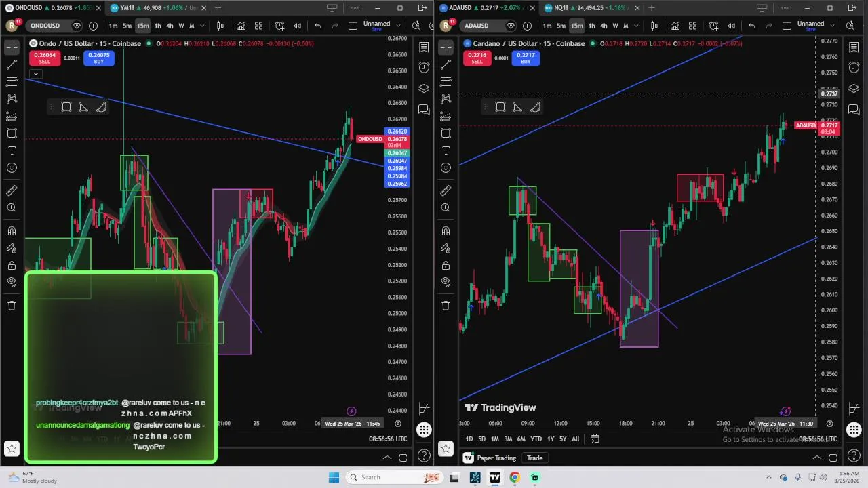Open the forecasting tools in the ADAUSD left toolbar
868x488 pixels.
point(446,117)
